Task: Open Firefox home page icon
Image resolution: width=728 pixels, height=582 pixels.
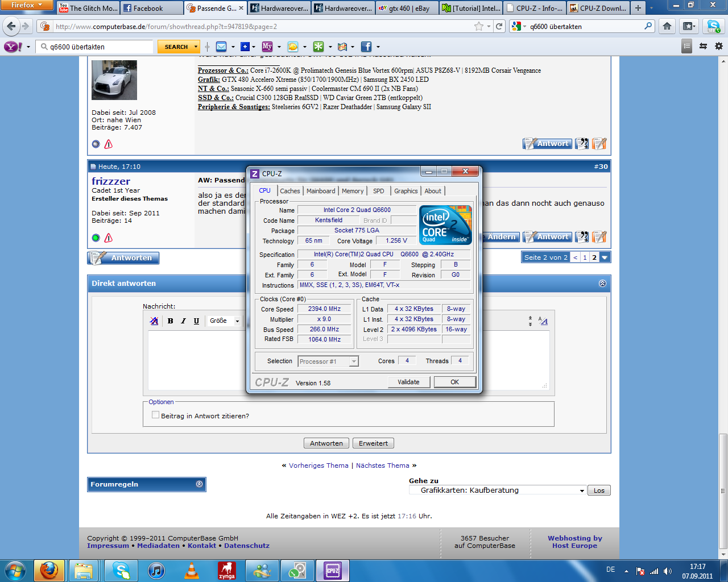Action: [667, 26]
